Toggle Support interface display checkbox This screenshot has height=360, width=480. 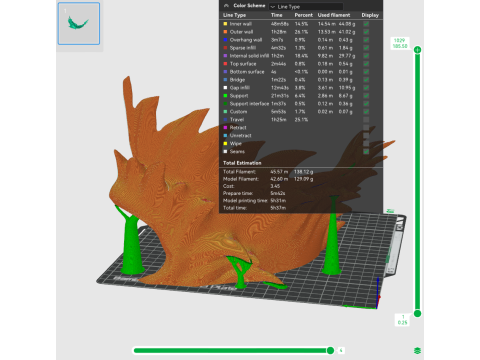[x=366, y=104]
